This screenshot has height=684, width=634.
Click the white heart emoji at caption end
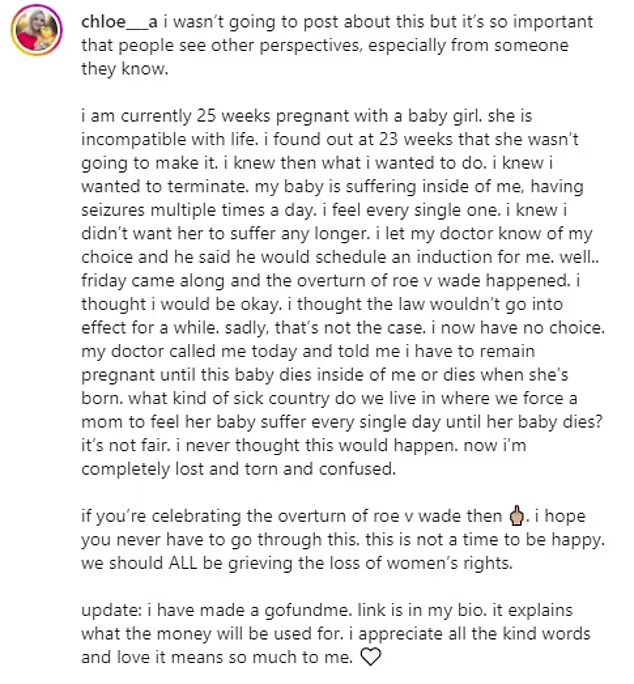click(x=370, y=657)
